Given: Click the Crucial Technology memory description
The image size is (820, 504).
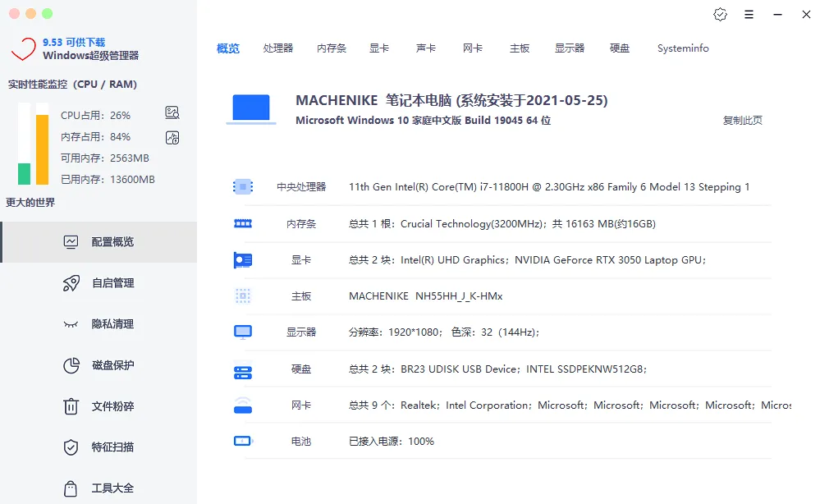Looking at the screenshot, I should tap(502, 224).
